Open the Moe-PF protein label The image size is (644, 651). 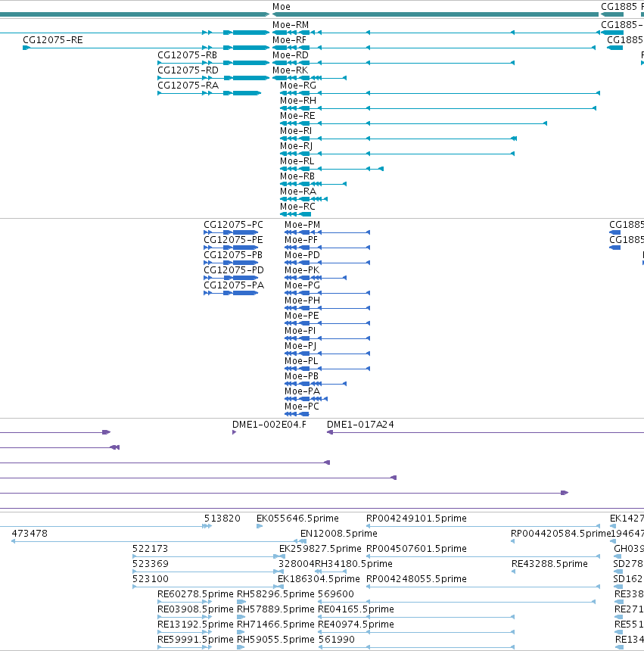pyautogui.click(x=301, y=240)
